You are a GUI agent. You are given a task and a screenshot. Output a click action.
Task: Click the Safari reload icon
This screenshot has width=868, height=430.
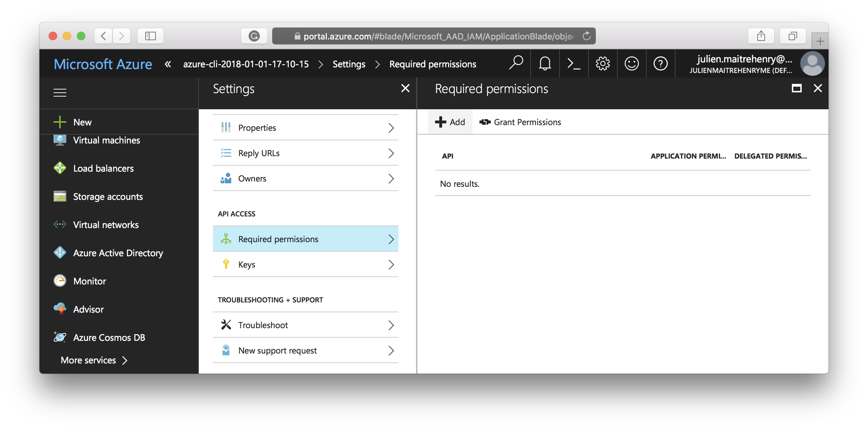(x=586, y=36)
